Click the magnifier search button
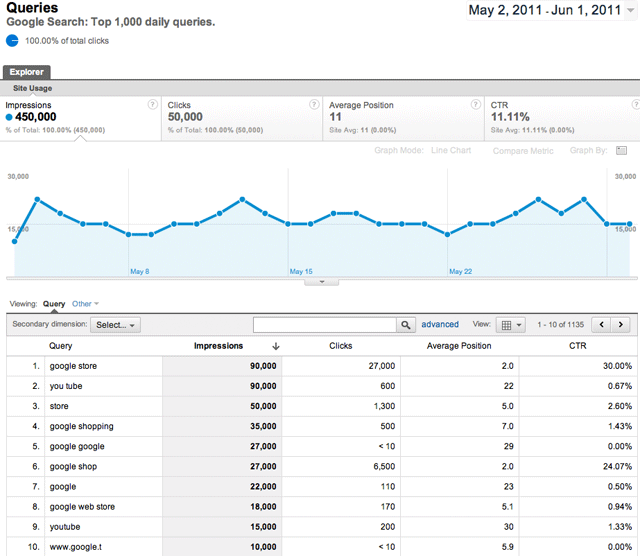Screen dimensions: 640x556 (405, 325)
